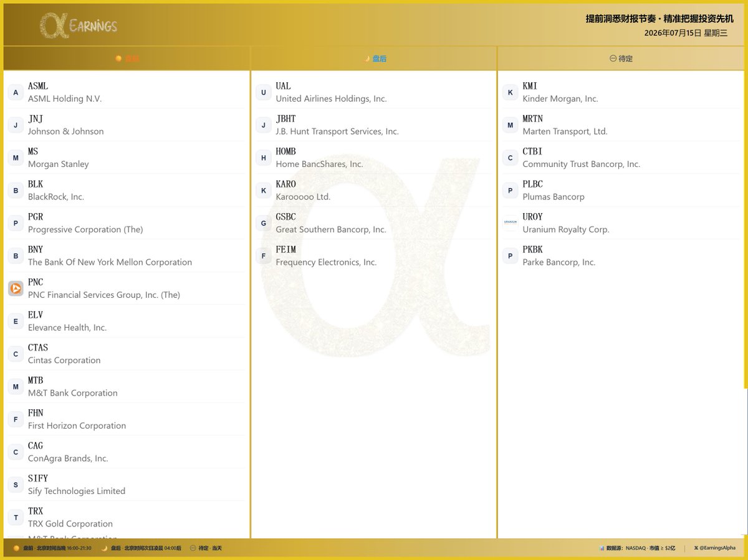Click the Alpha Earnings logo
The width and height of the screenshot is (748, 560).
(x=79, y=26)
